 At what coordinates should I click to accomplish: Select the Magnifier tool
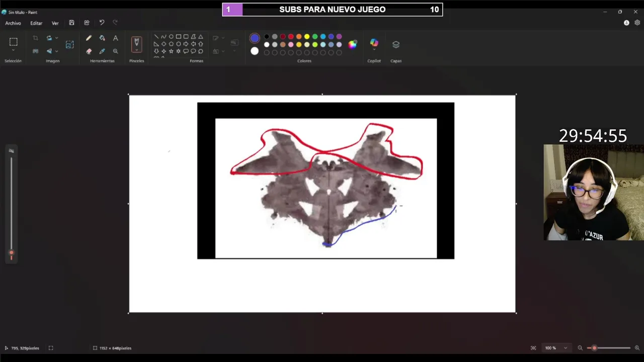[x=115, y=51]
